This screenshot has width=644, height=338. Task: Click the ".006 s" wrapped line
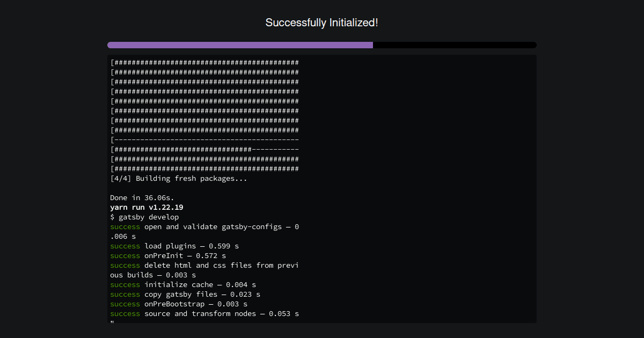(x=123, y=236)
